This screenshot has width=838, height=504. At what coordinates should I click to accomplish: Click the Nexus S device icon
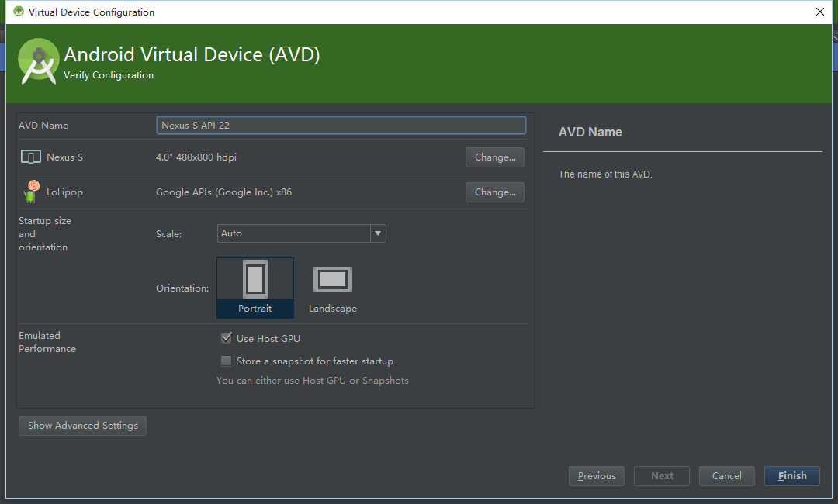click(30, 157)
